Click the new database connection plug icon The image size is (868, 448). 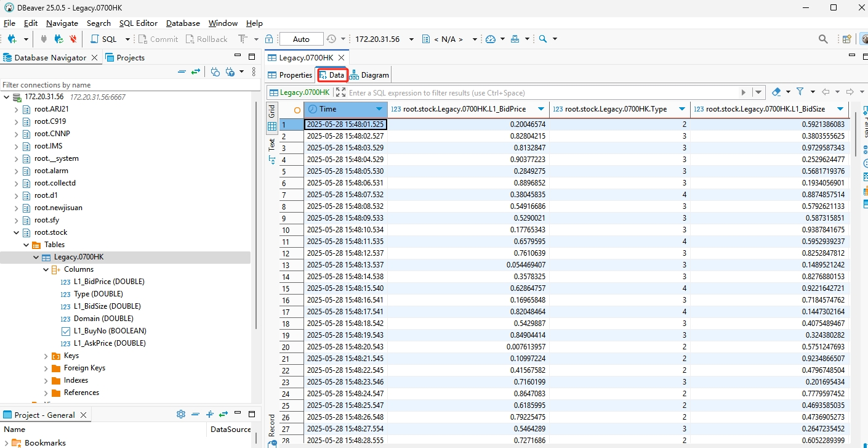pyautogui.click(x=11, y=39)
